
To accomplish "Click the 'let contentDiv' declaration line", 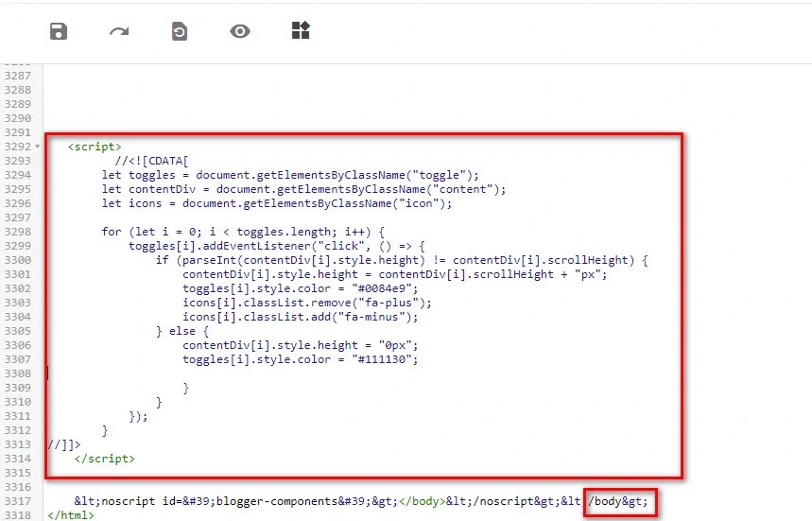I will pyautogui.click(x=303, y=189).
